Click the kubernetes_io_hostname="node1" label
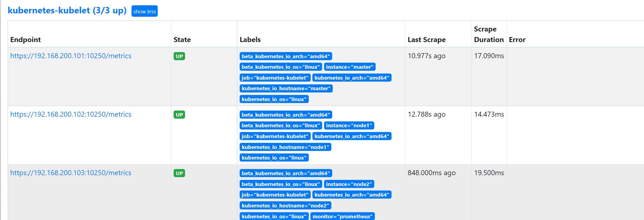 point(285,147)
